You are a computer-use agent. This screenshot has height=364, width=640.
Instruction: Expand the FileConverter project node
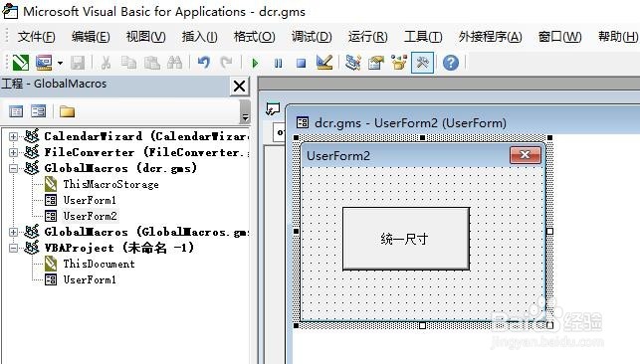pos(13,152)
